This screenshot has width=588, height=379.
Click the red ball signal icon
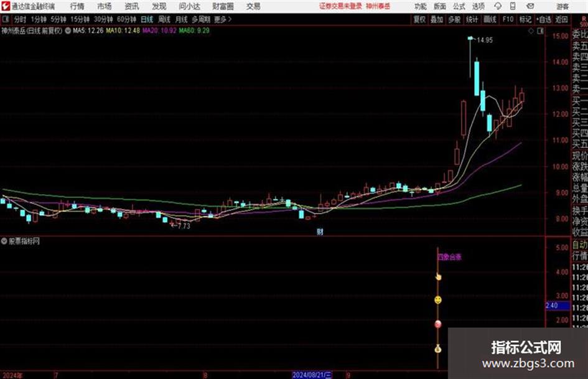437,324
